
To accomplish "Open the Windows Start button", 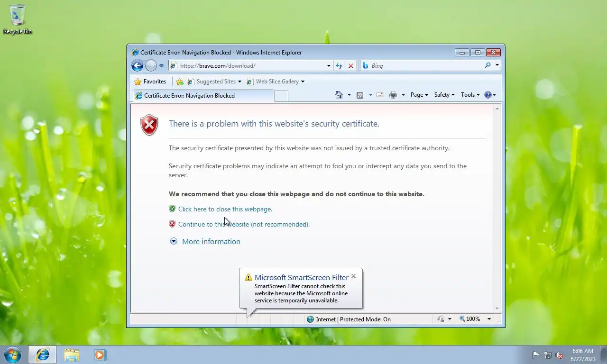I will [x=12, y=354].
